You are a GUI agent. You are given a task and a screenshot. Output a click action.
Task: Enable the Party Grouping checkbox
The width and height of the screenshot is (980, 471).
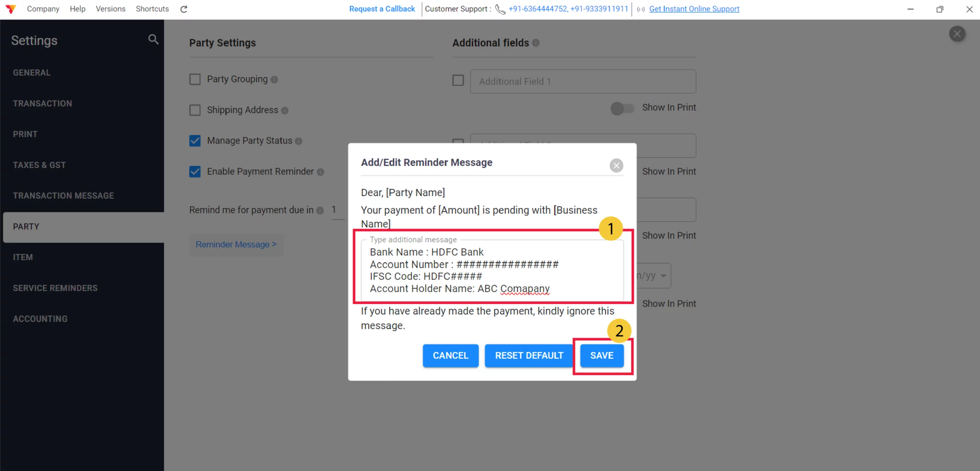tap(195, 79)
